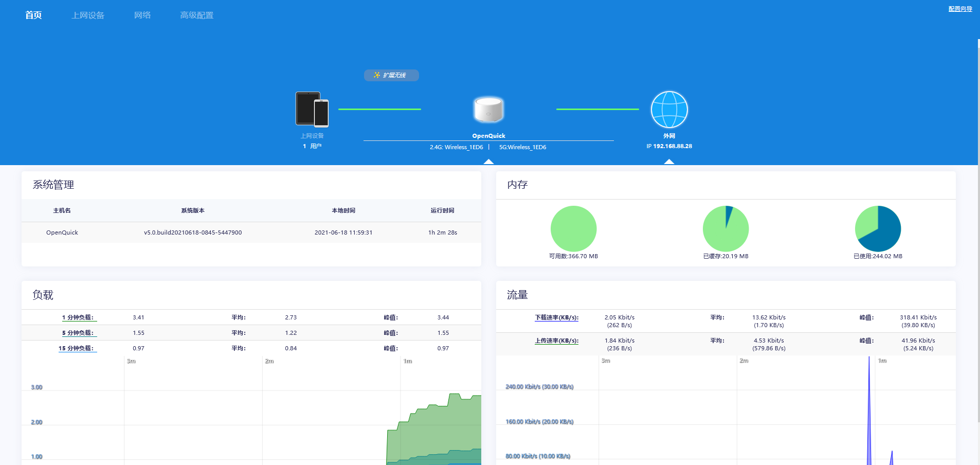980x465 pixels.
Task: Open the 高级配置 advanced settings tab
Action: pyautogui.click(x=196, y=15)
